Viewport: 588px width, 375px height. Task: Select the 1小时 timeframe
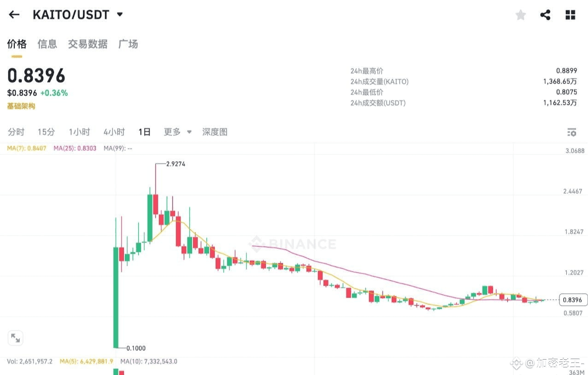point(79,132)
